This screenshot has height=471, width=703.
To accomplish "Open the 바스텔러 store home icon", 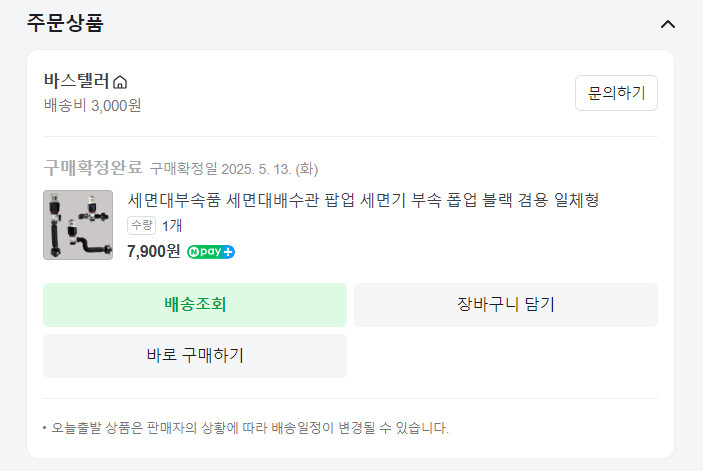I will (x=120, y=82).
